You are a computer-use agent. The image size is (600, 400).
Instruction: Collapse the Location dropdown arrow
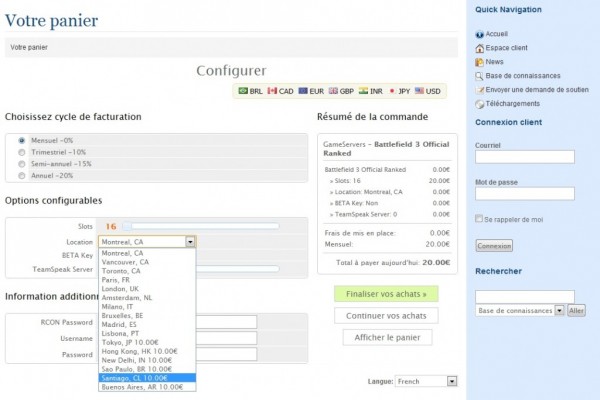coord(190,242)
